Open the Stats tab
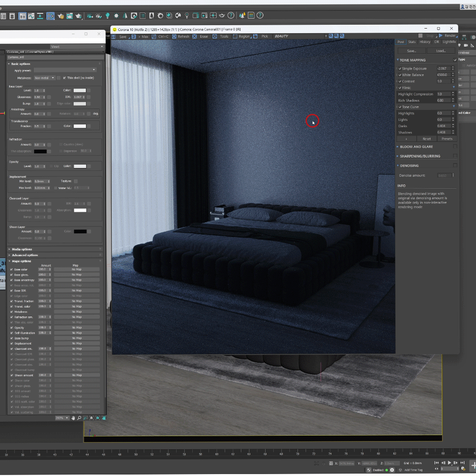The image size is (476, 476). coord(412,42)
